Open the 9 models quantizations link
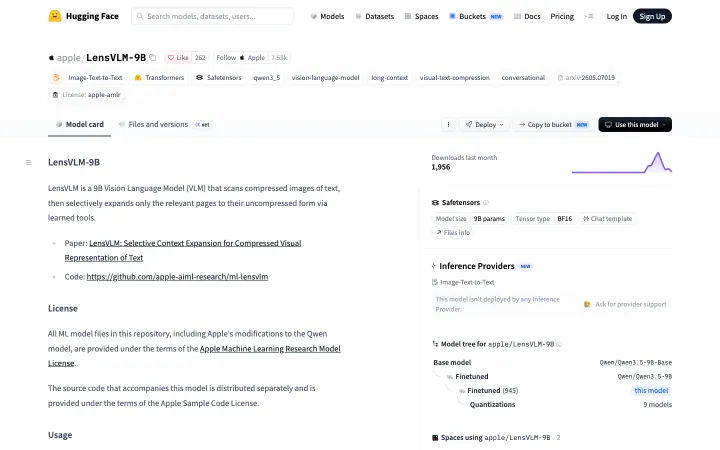The image size is (720, 450). coord(658,405)
